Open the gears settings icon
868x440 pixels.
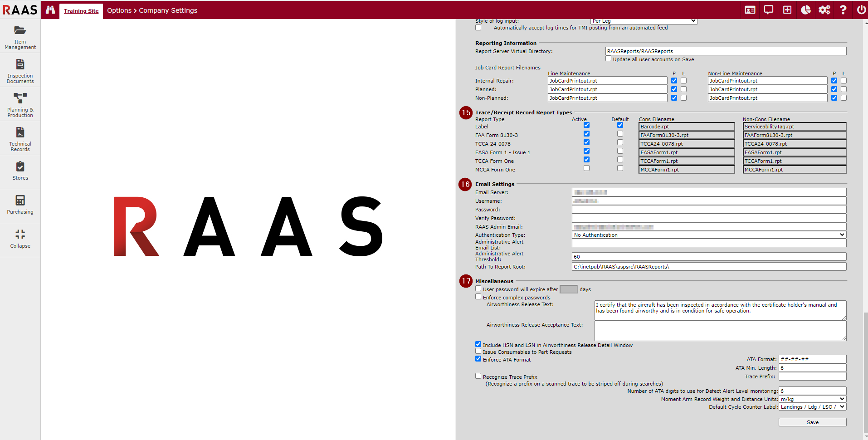(x=824, y=10)
